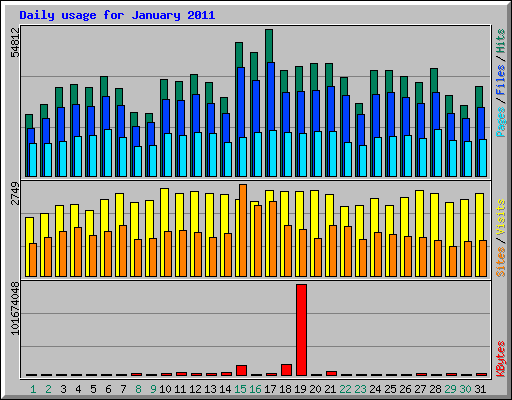Click day label "31" on the x-axis
Screen dimensions: 512x400
click(480, 389)
